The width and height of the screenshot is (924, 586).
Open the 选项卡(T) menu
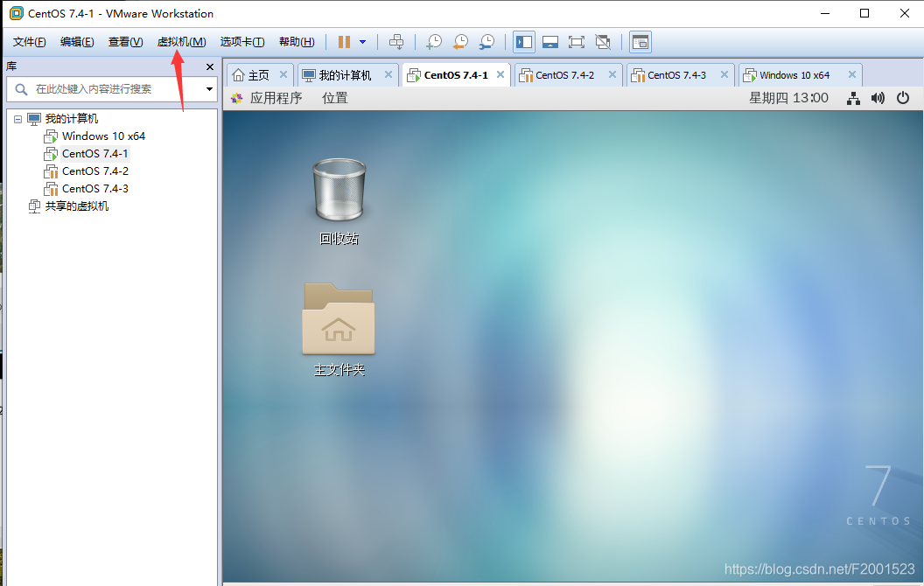tap(242, 42)
